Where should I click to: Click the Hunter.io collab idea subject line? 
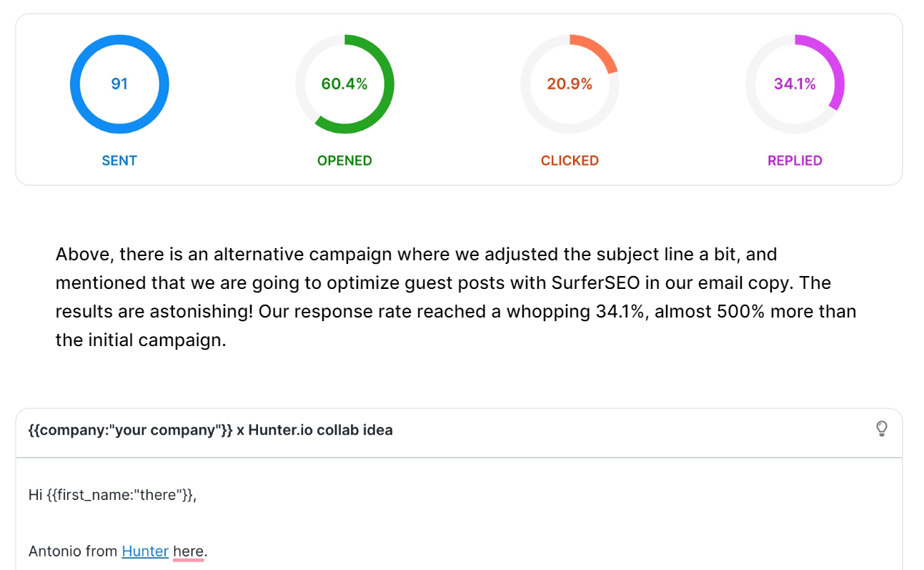click(x=210, y=430)
